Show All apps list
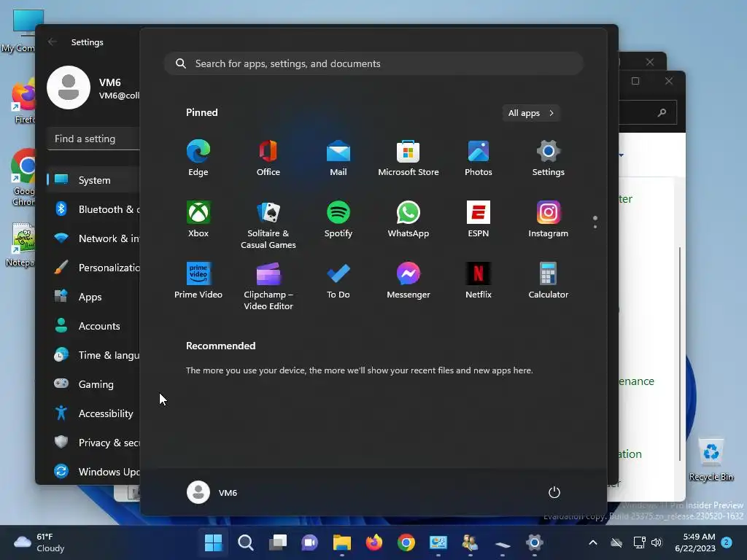The width and height of the screenshot is (747, 560). (531, 113)
